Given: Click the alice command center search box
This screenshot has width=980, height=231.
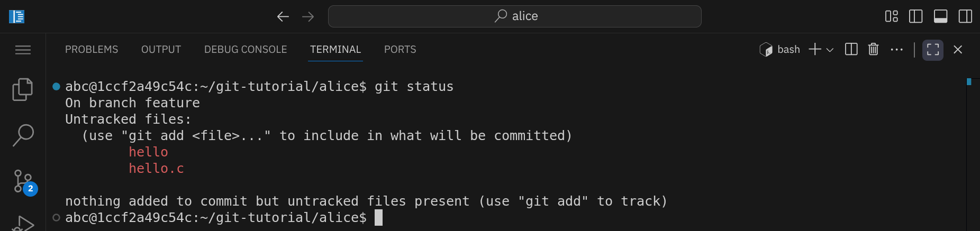Looking at the screenshot, I should [514, 16].
